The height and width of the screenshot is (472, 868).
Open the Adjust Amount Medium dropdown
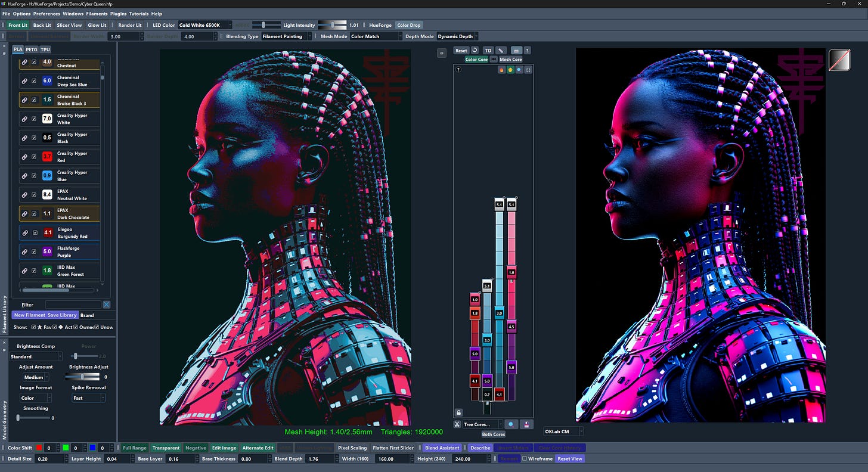pyautogui.click(x=36, y=377)
